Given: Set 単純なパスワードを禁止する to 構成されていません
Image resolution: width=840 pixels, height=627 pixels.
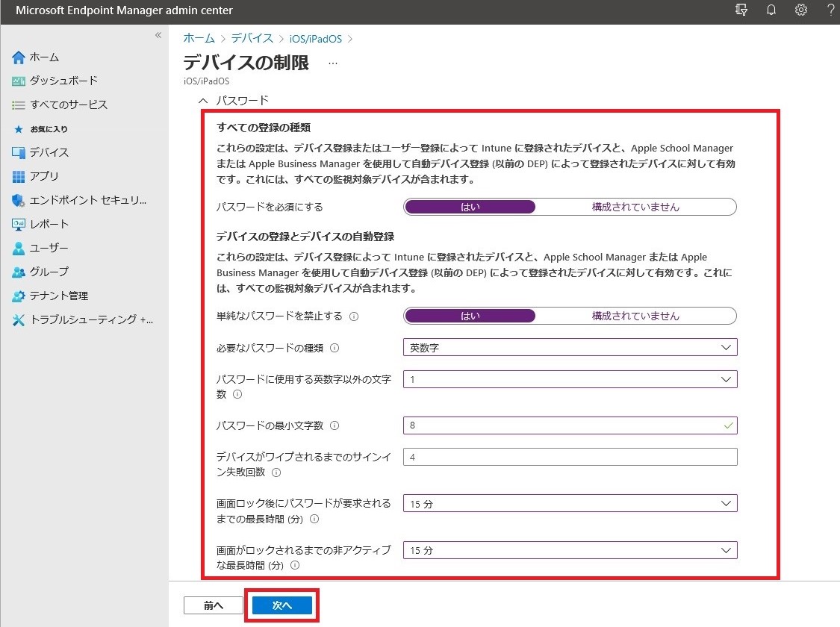Looking at the screenshot, I should tap(635, 316).
